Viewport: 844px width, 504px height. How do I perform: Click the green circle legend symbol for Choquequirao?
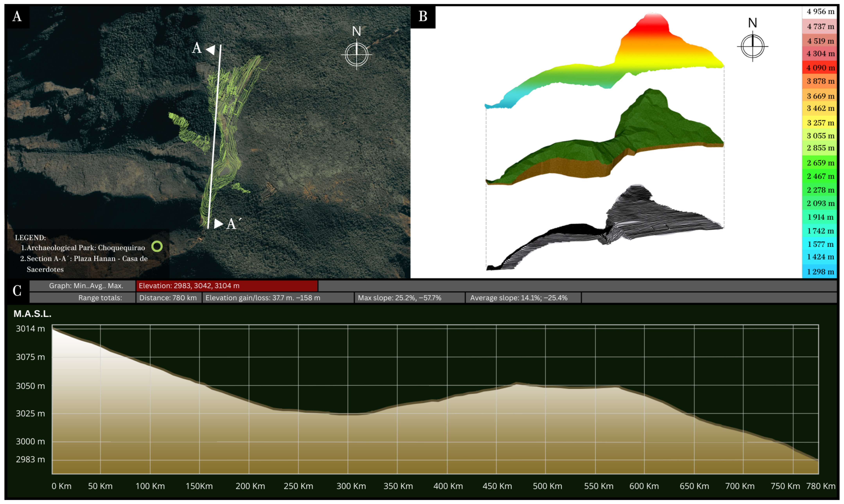(157, 246)
